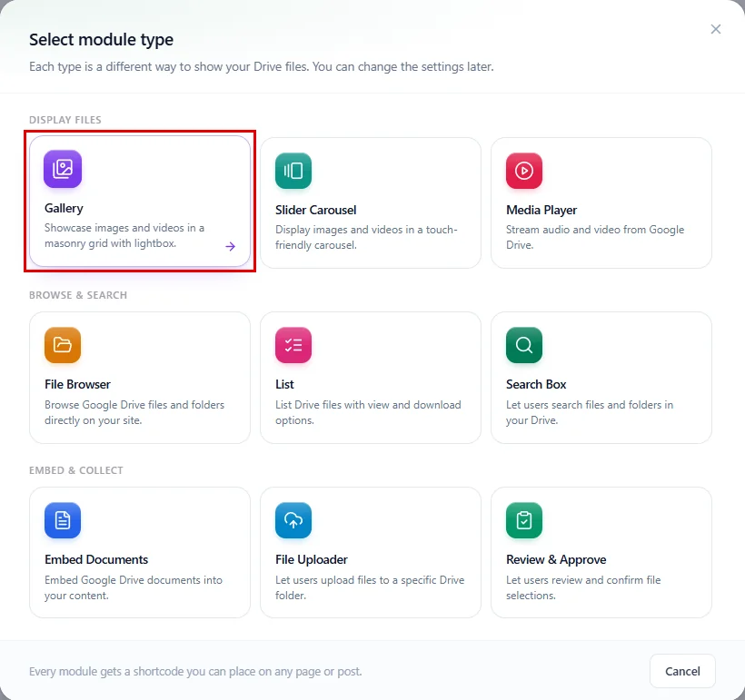Select the File Browser title

[77, 384]
